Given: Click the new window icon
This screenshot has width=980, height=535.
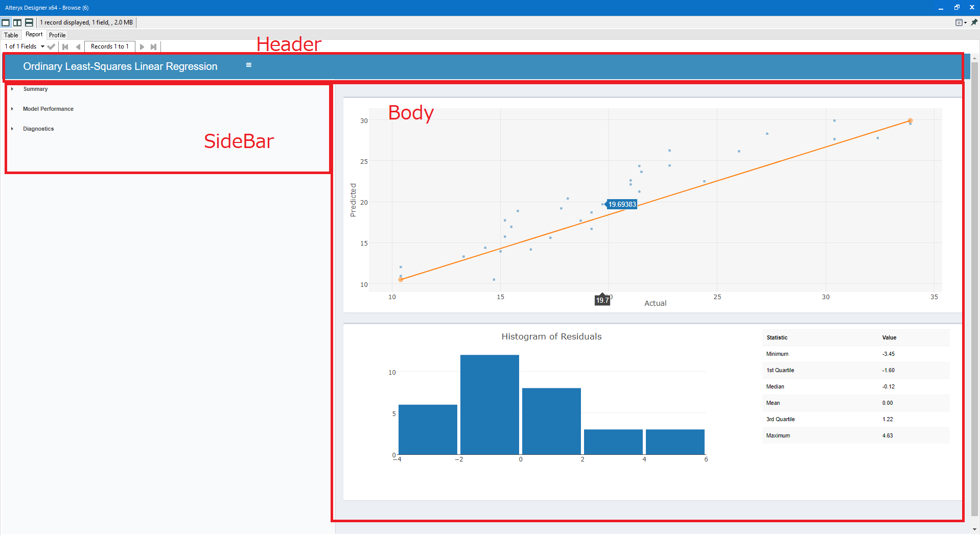Looking at the screenshot, I should pos(960,22).
